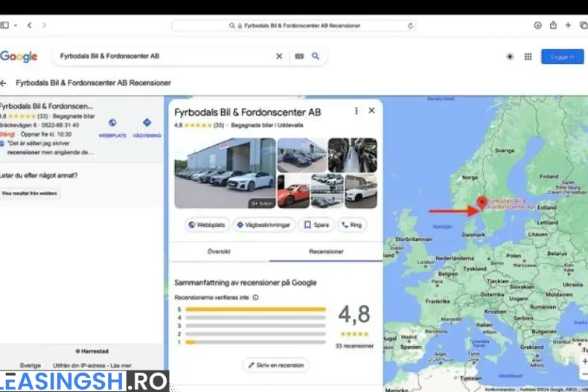The width and height of the screenshot is (588, 392).
Task: Click the red map location pin
Action: click(x=482, y=202)
